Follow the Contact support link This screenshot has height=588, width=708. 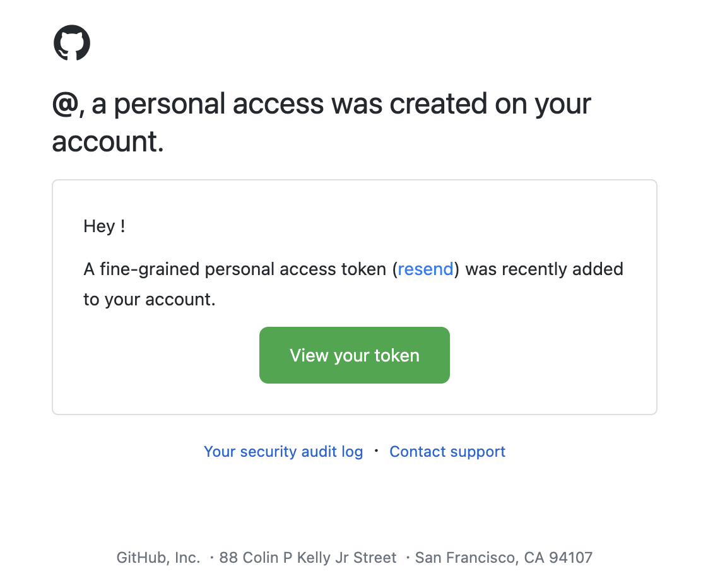point(447,452)
